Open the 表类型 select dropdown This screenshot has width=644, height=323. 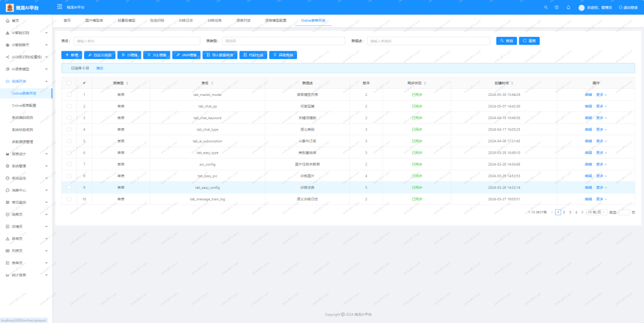283,41
